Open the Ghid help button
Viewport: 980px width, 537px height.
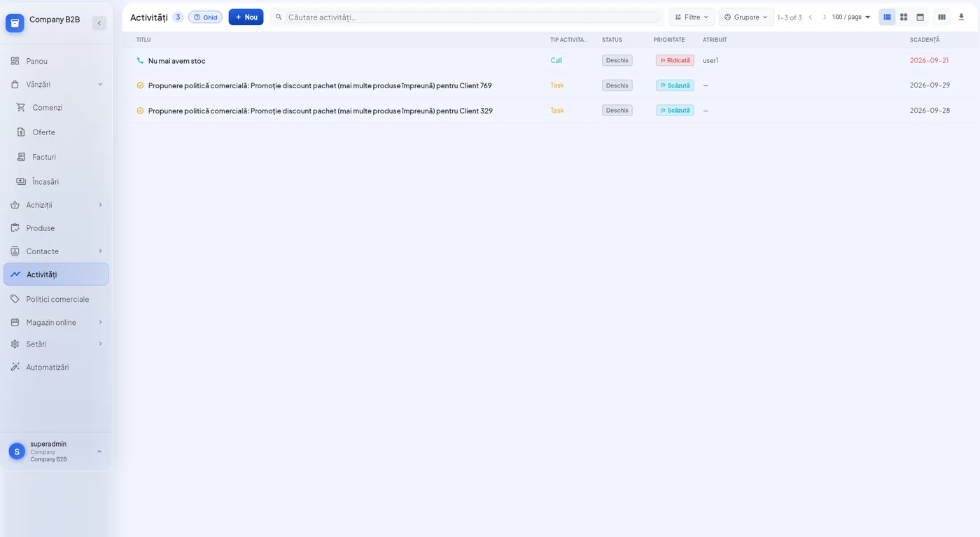point(205,17)
